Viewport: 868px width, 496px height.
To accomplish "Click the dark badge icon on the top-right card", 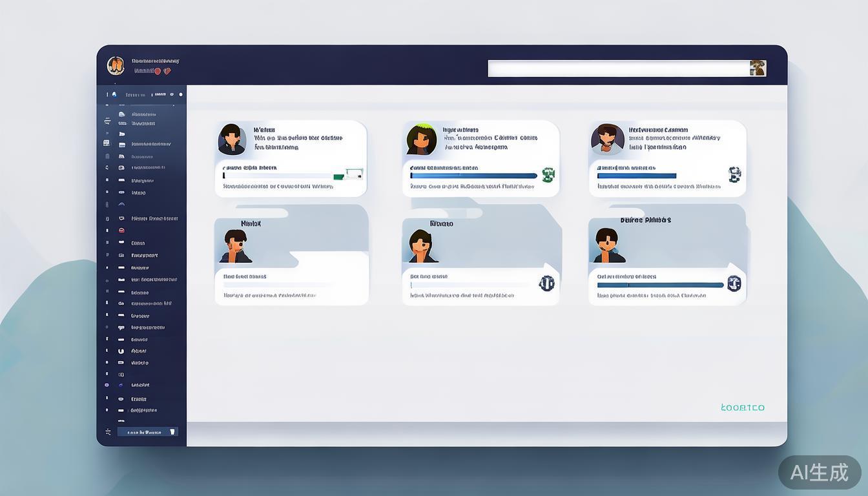I will pyautogui.click(x=734, y=174).
